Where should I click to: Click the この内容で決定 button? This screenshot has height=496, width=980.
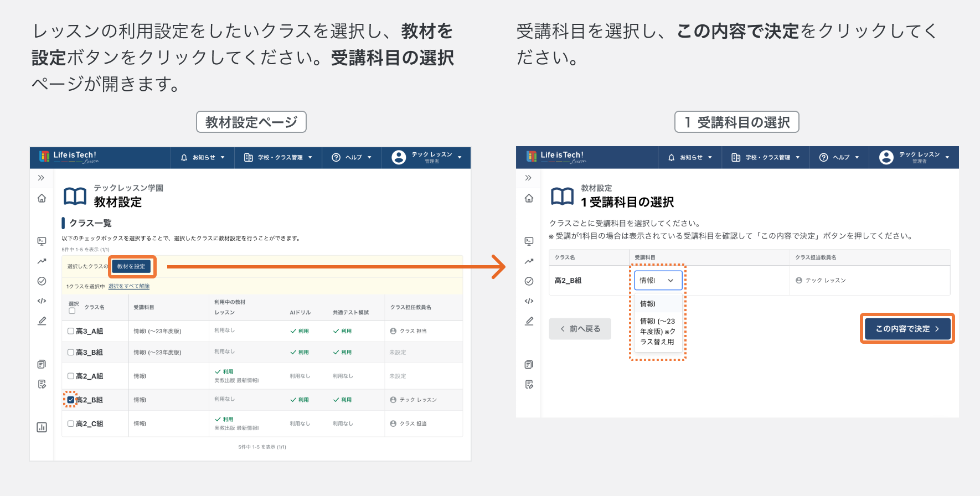(907, 329)
